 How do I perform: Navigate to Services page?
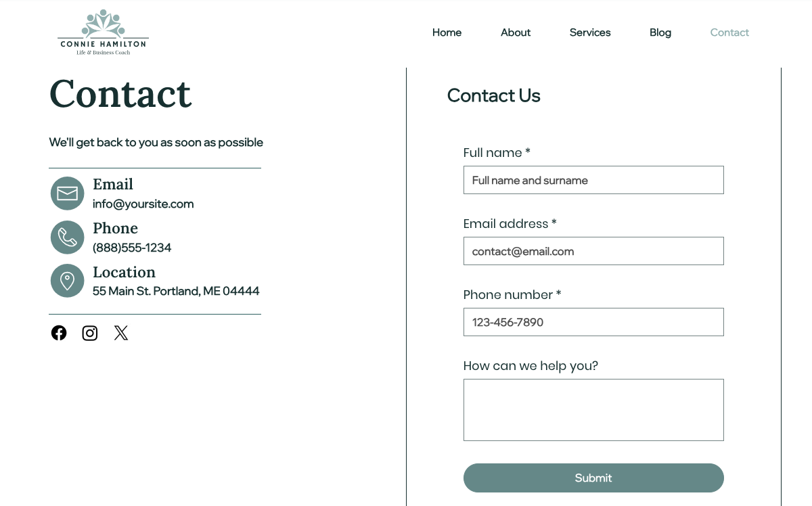point(590,32)
